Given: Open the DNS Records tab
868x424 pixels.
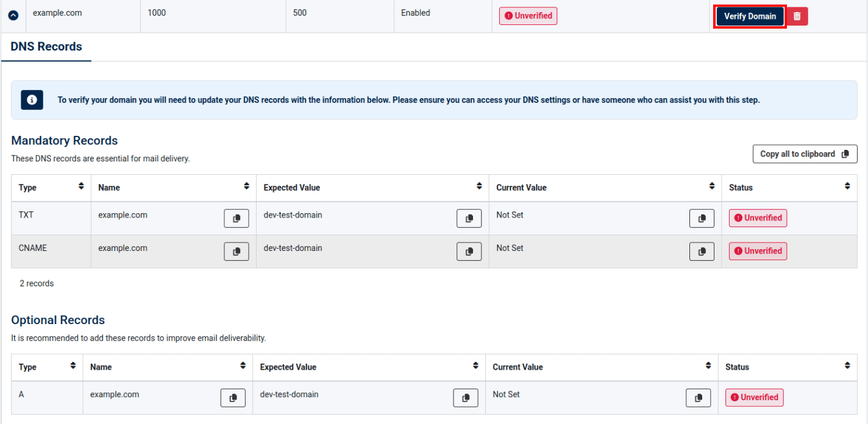Looking at the screenshot, I should tap(46, 46).
